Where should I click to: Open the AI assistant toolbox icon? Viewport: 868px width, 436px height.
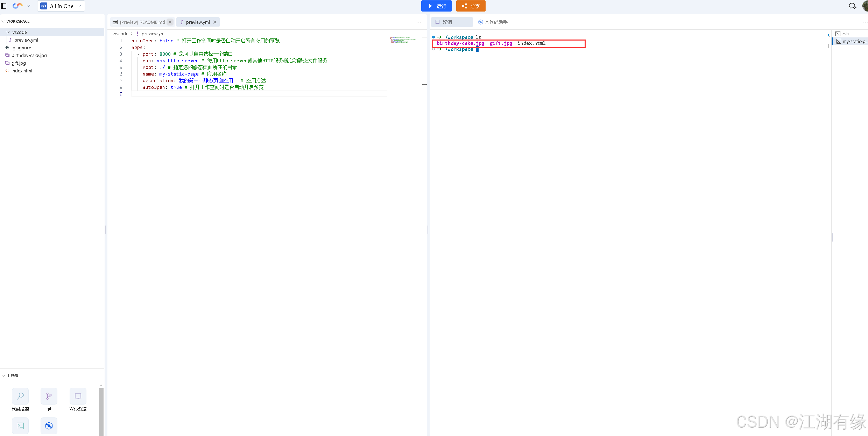pos(49,426)
